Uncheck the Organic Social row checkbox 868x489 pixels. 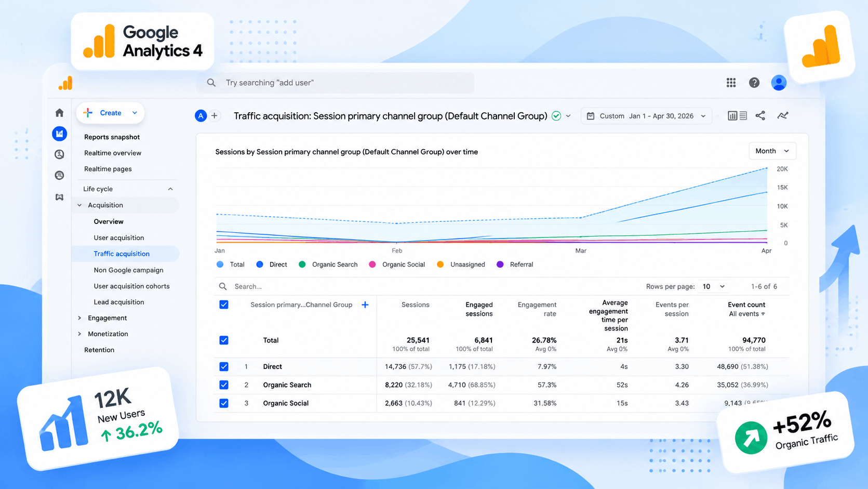click(224, 403)
